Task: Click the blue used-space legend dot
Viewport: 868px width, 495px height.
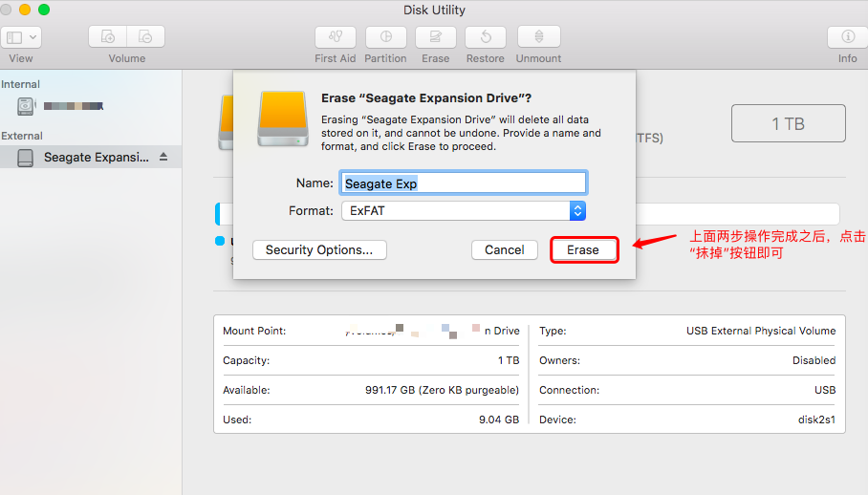Action: click(220, 241)
